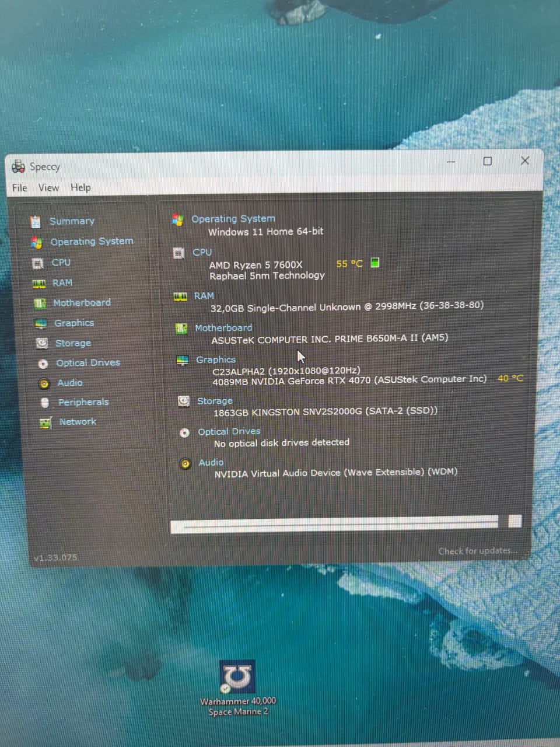Click the Graphics monitor icon in summary pane
The image size is (560, 747).
(183, 361)
